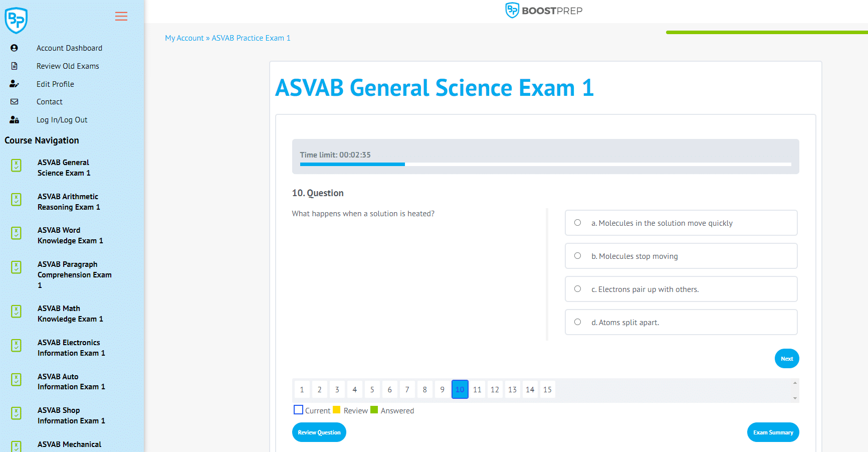Mark question for review with Review Question button

coord(319,432)
